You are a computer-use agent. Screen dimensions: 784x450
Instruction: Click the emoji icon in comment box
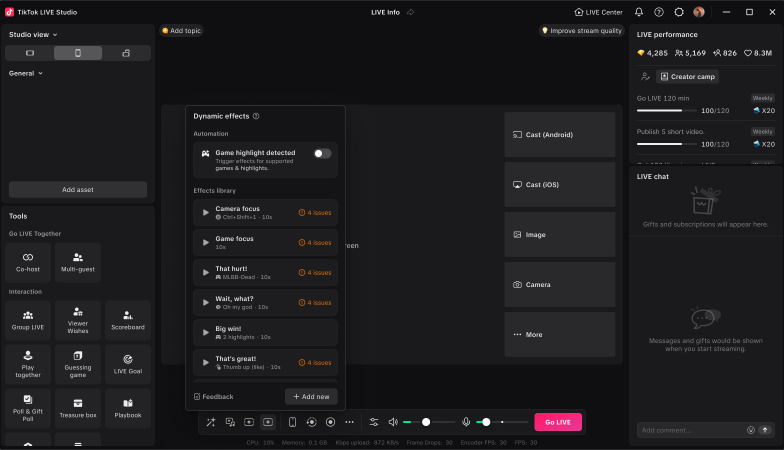point(750,430)
